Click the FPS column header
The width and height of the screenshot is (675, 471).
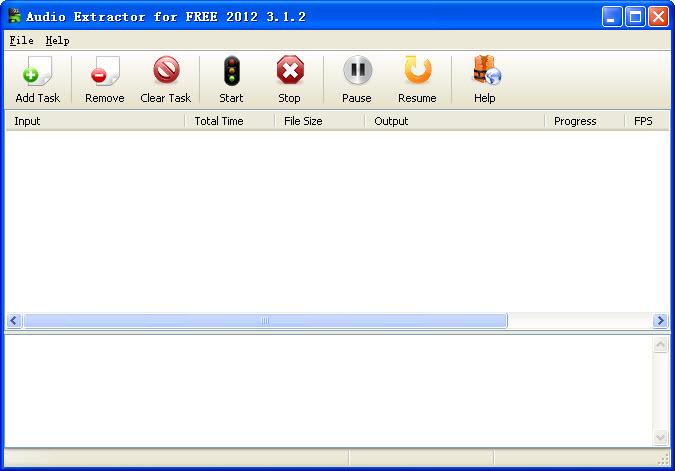tap(647, 121)
